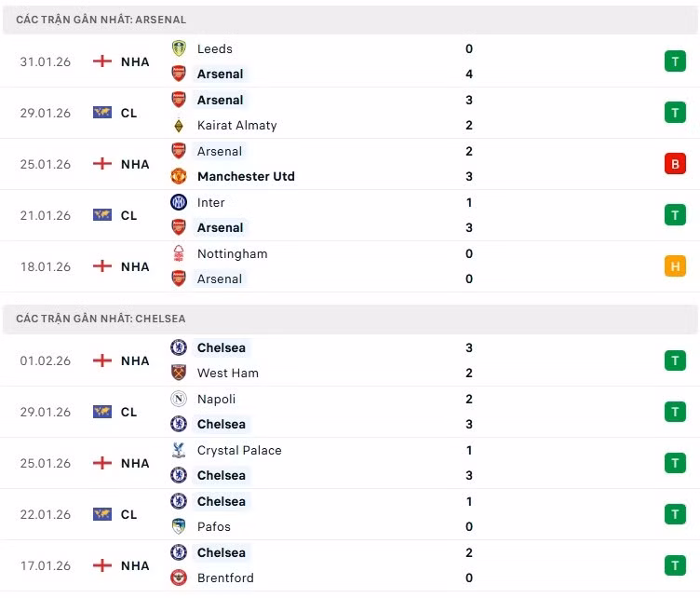
Task: Select the 'Các trận gần nhất: Chelsea' header
Action: [101, 319]
